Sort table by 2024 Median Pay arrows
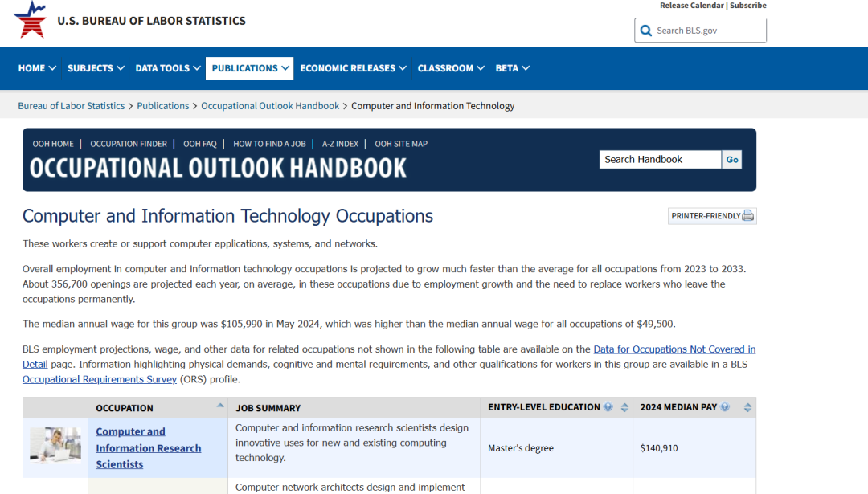The image size is (868, 494). 747,408
